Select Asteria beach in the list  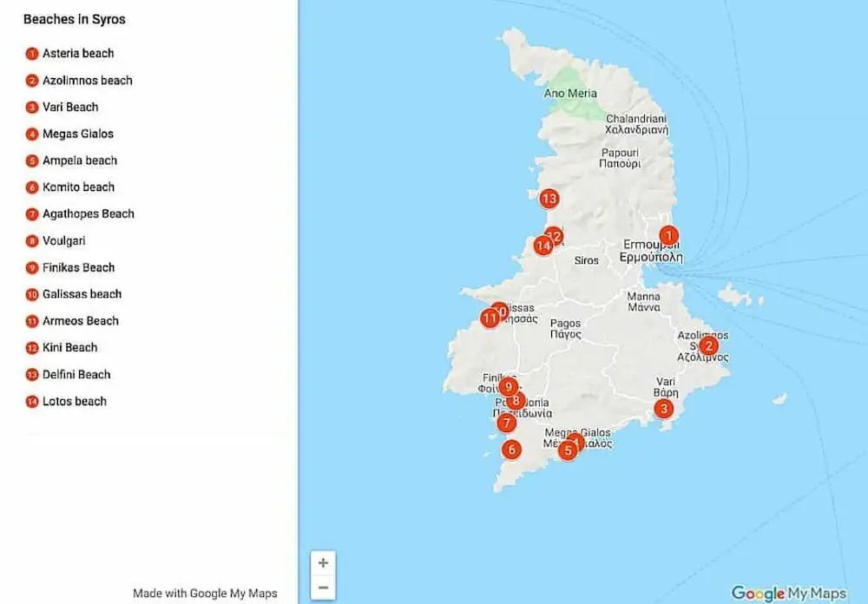pos(77,54)
